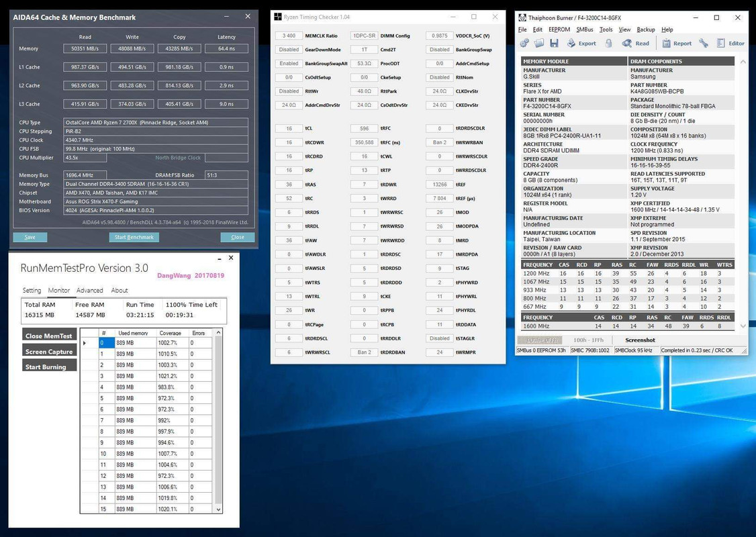Click the gears settings icon in Thaiphoon Burner toolbar

click(524, 44)
